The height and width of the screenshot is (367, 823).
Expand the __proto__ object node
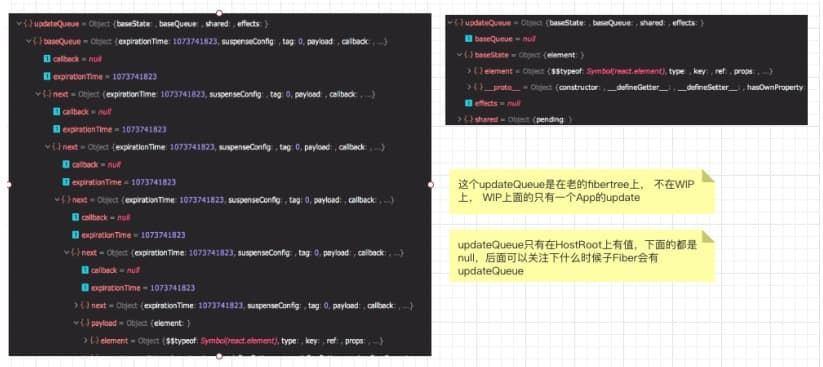pos(469,87)
